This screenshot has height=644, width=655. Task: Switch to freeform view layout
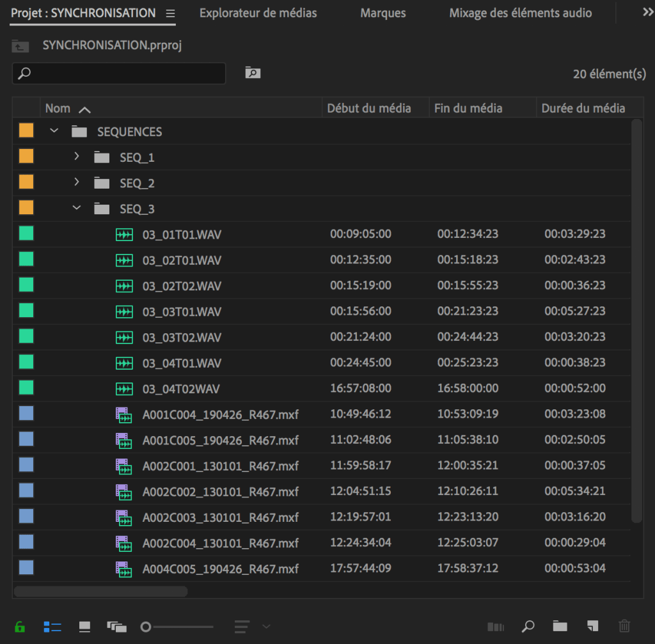[x=116, y=627]
